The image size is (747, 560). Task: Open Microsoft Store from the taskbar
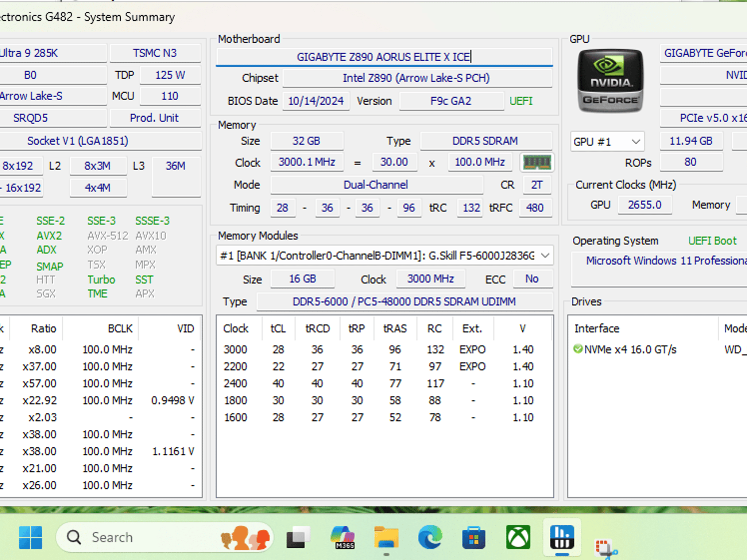474,537
